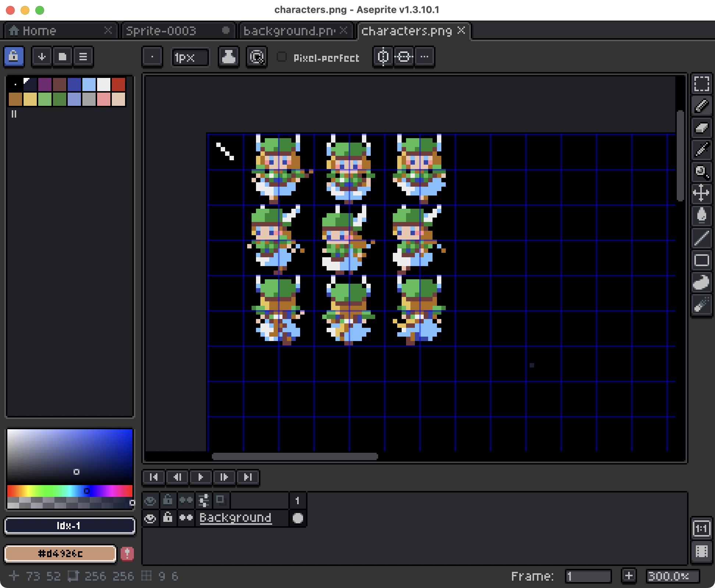The height and width of the screenshot is (588, 715).
Task: Select the Rectangular Marquee tool
Action: click(x=702, y=84)
